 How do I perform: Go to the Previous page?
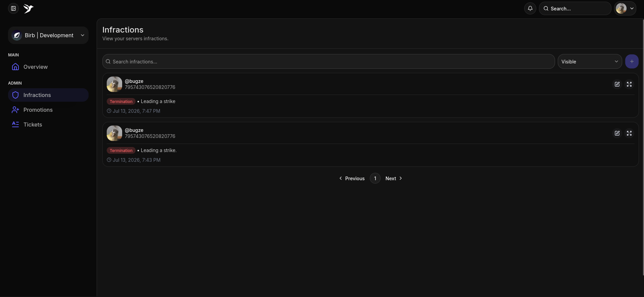point(352,178)
